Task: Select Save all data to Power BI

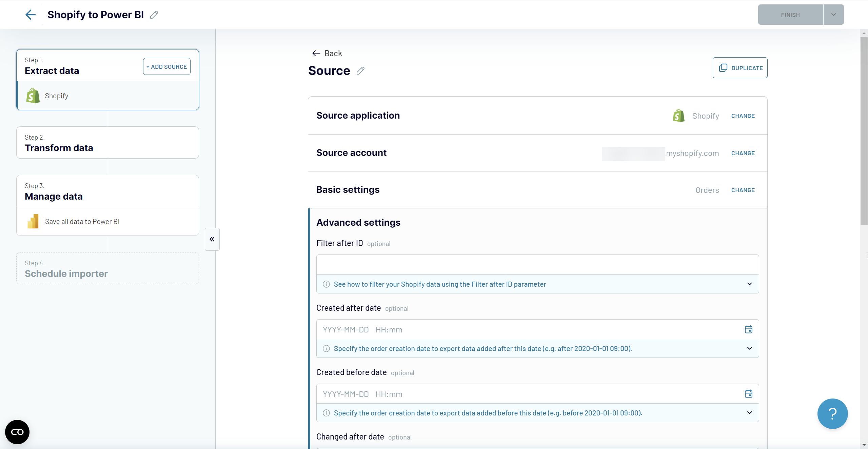Action: pyautogui.click(x=108, y=221)
